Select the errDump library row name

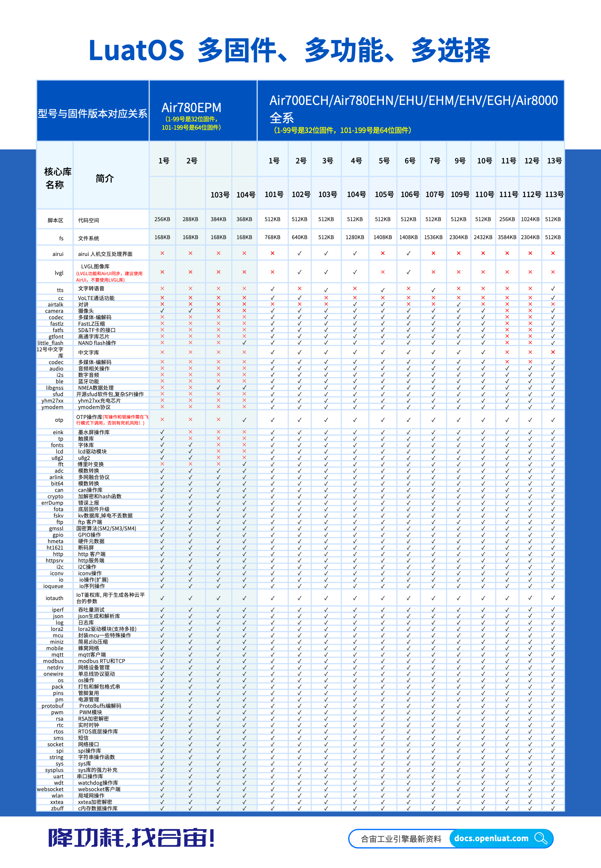(52, 503)
